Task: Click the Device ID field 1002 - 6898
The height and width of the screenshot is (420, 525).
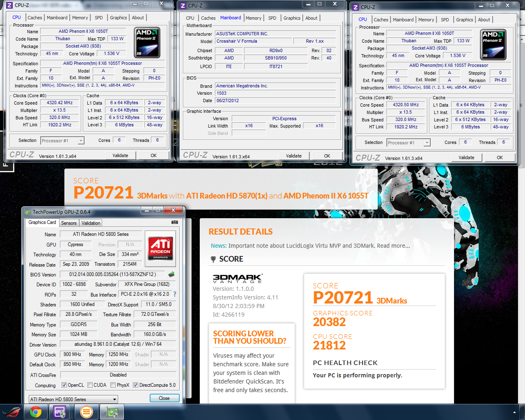Action: coord(74,284)
